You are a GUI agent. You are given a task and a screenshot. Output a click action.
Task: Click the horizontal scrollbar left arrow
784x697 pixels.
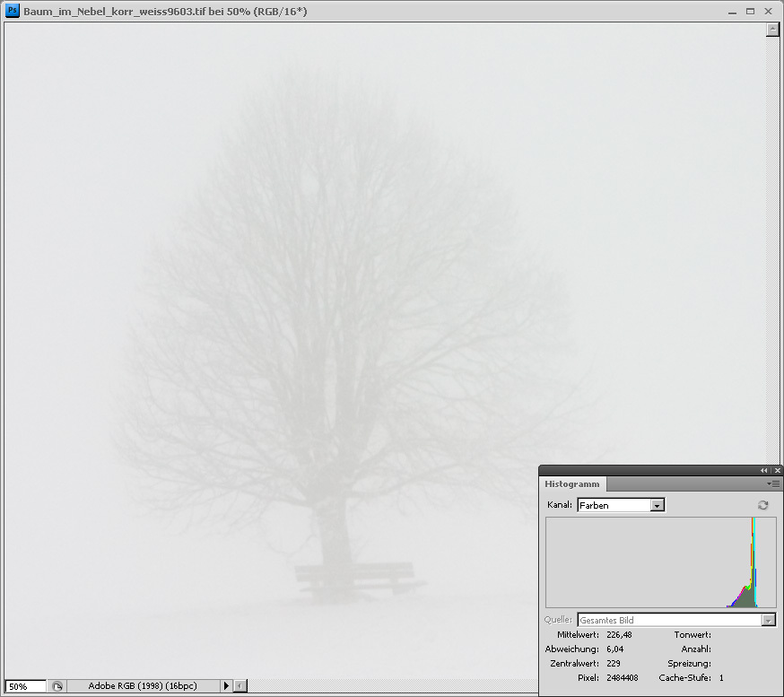pos(240,686)
